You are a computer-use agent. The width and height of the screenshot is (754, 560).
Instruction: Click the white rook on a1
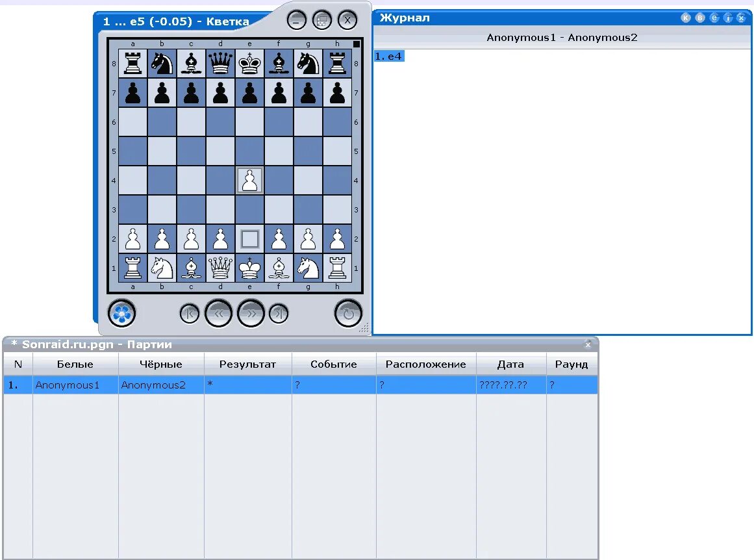(x=132, y=268)
